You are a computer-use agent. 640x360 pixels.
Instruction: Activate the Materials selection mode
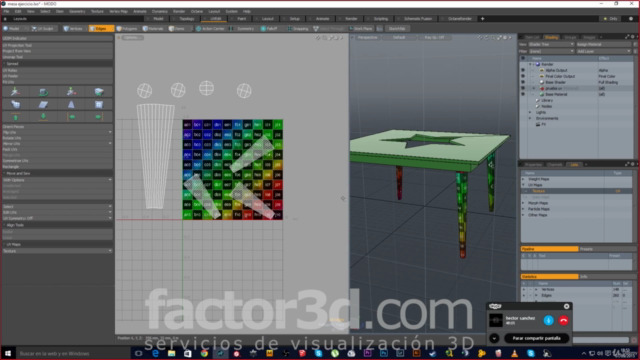click(153, 29)
